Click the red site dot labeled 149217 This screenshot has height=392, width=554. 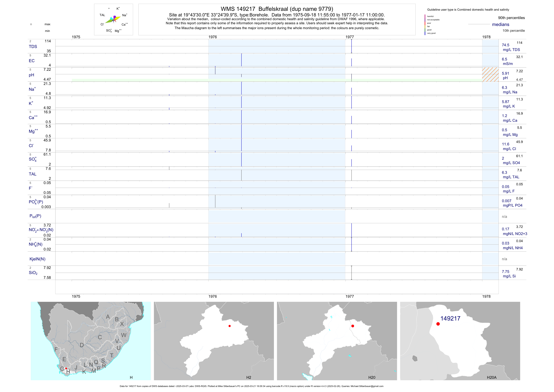[x=438, y=324]
